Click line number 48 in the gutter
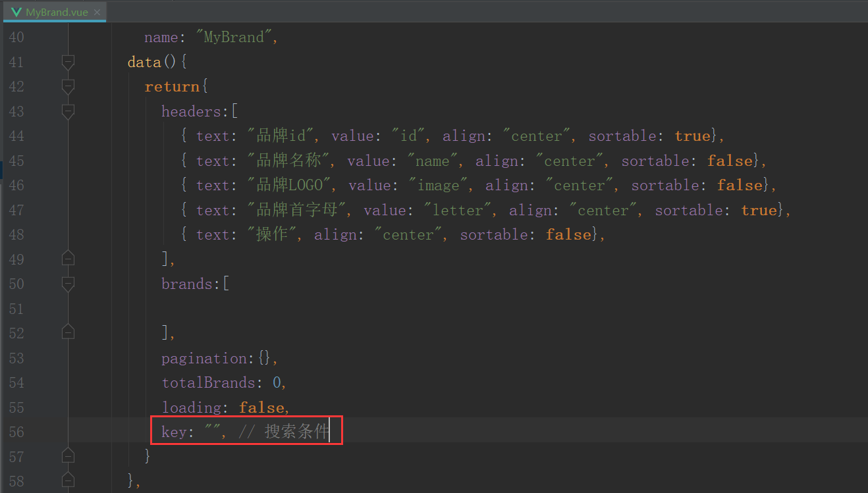The width and height of the screenshot is (868, 493). coord(16,235)
